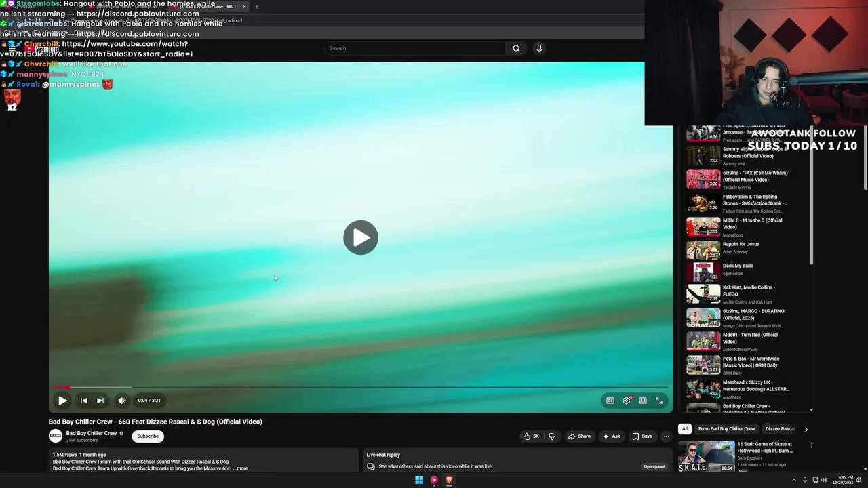Share the video
The height and width of the screenshot is (488, 868).
click(x=579, y=436)
